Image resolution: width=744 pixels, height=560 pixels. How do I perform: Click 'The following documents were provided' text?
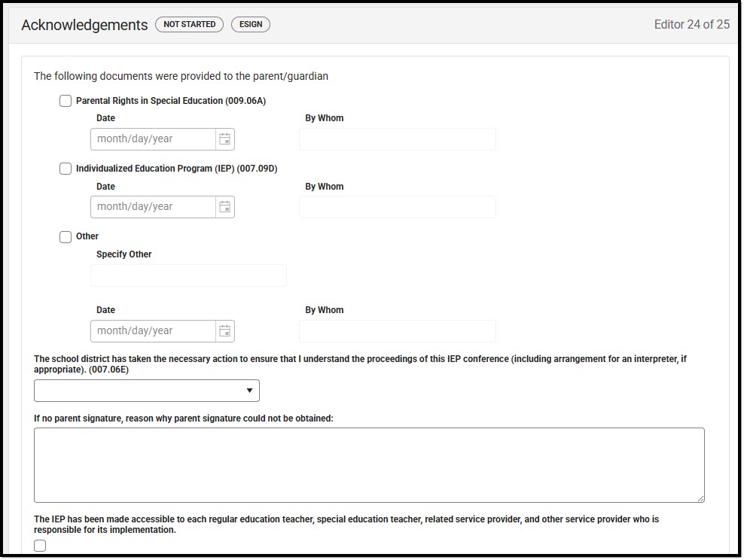[x=181, y=76]
